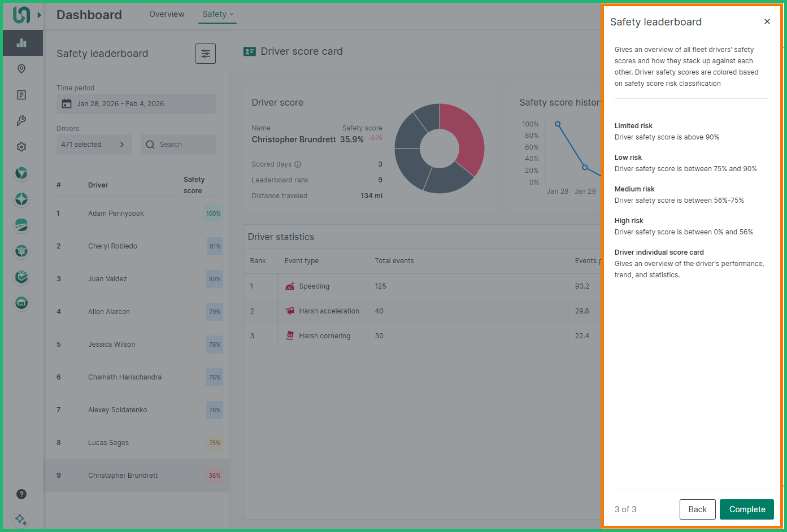Expand the sidebar with the arrow by the logo

(39, 15)
